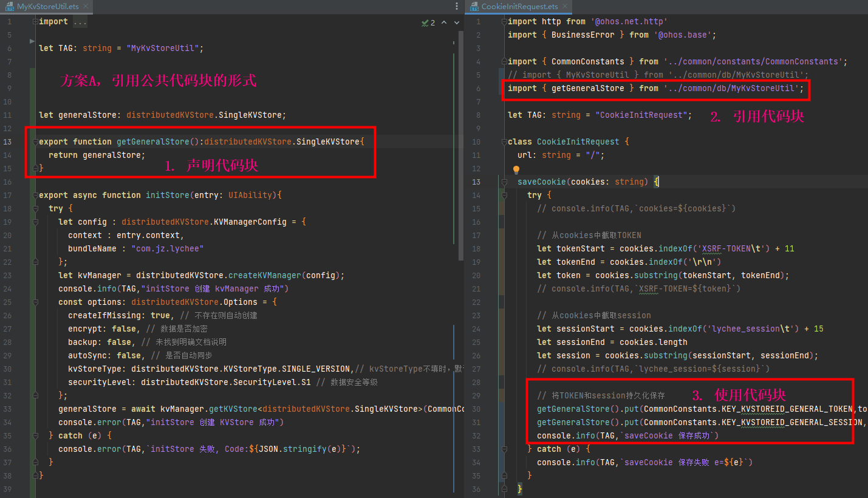Click 'let sessionStart' line
Screen dimensions: 868x498
click(680, 329)
